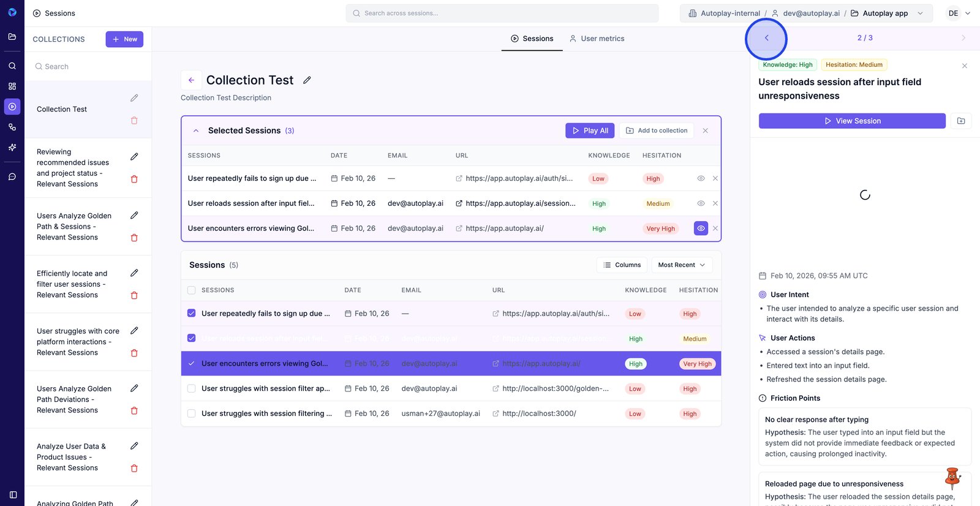This screenshot has height=506, width=980.
Task: Select the Sessions tab
Action: tap(532, 39)
